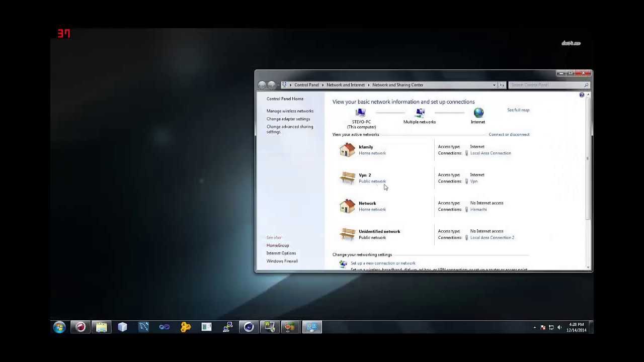Click the forward navigation arrow
Screen dimensions: 644x362
[x=272, y=85]
